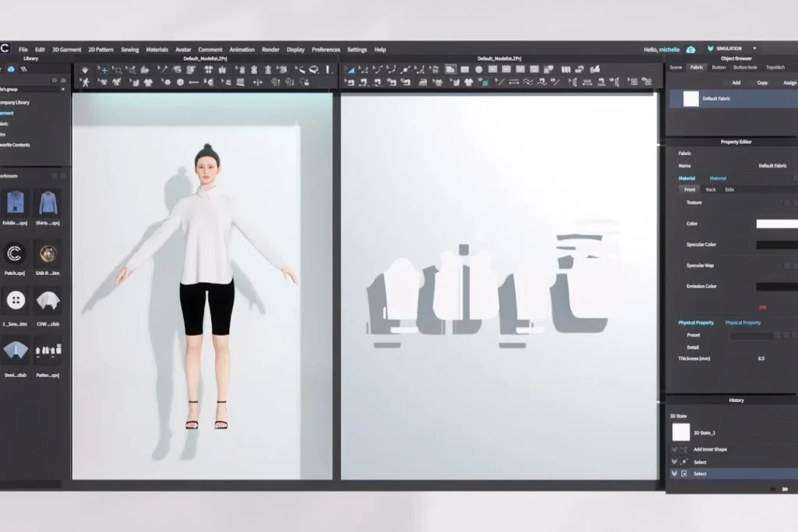Select the Polygon pattern tool
The height and width of the screenshot is (532, 798).
pyautogui.click(x=450, y=69)
